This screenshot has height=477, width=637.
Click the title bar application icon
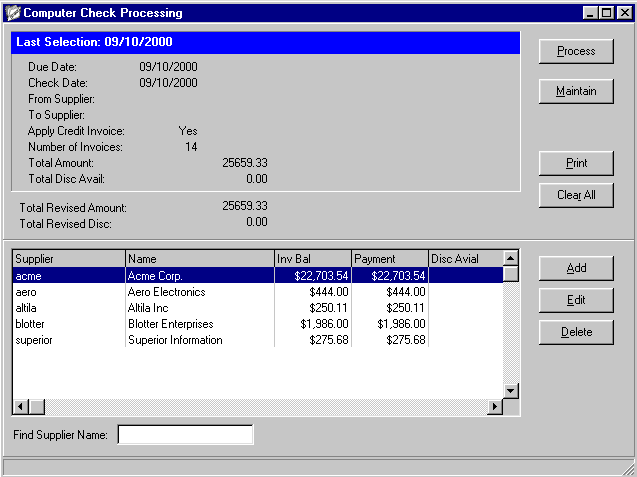[12, 13]
